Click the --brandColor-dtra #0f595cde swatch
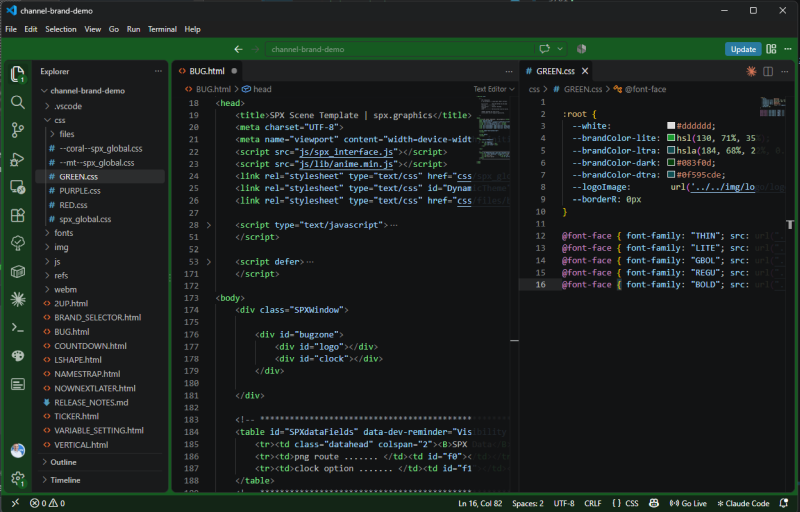Screen dimensions: 800x512 [x=671, y=174]
